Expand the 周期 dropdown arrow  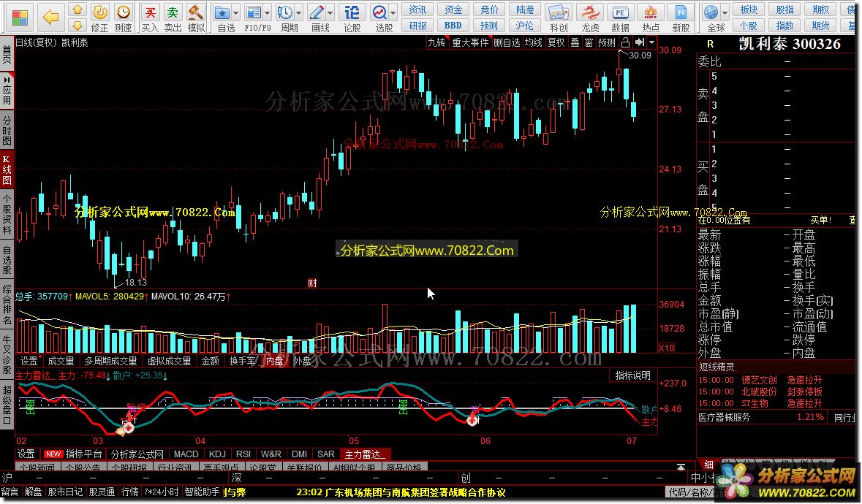(x=298, y=12)
